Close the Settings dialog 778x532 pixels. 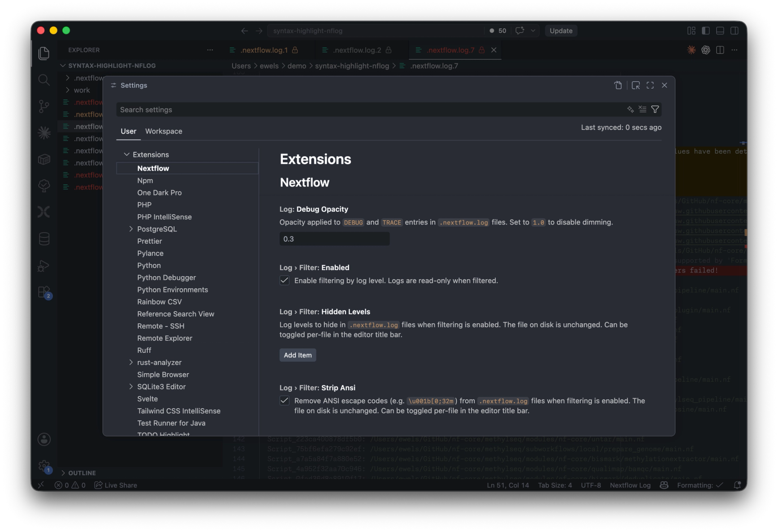coord(664,85)
